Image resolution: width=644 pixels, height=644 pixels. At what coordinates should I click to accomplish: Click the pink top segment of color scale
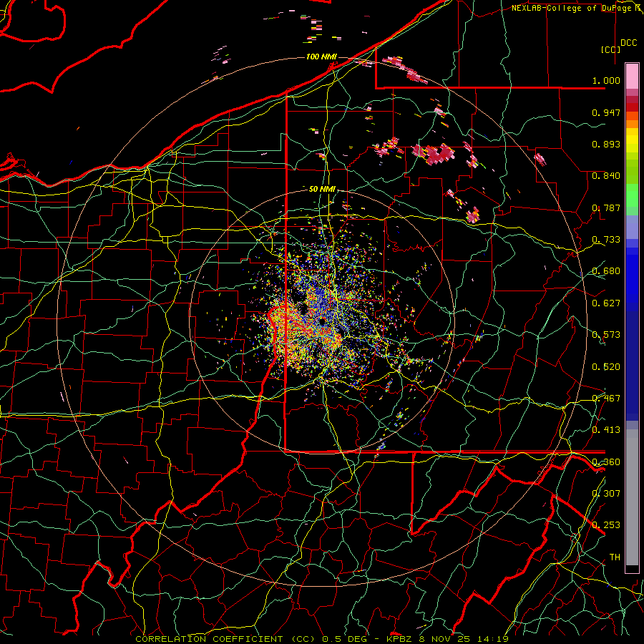(x=632, y=77)
